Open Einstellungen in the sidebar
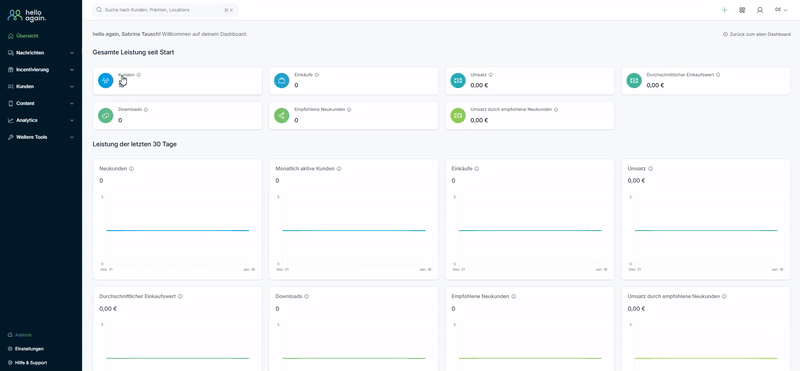This screenshot has height=371, width=800. point(29,349)
